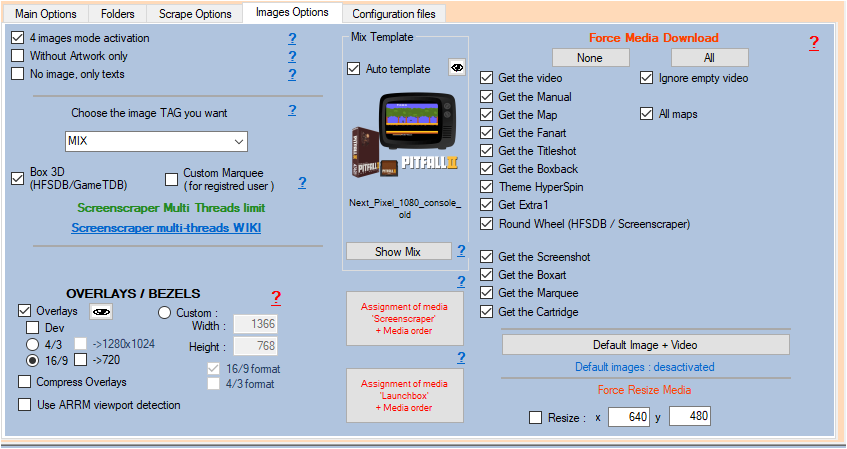Click the red help icon for Overlays / Bezels
The image size is (847, 449).
[277, 297]
